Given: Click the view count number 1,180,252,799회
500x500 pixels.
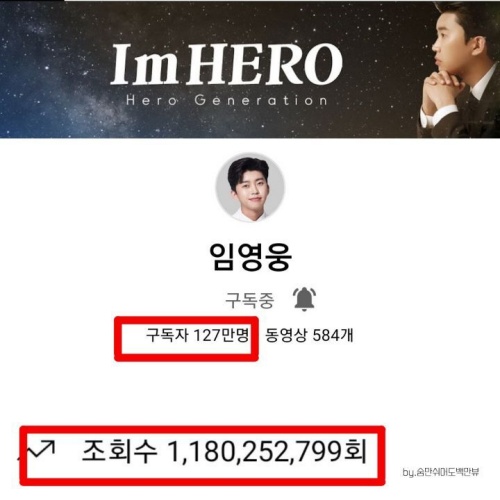Looking at the screenshot, I should 267,452.
